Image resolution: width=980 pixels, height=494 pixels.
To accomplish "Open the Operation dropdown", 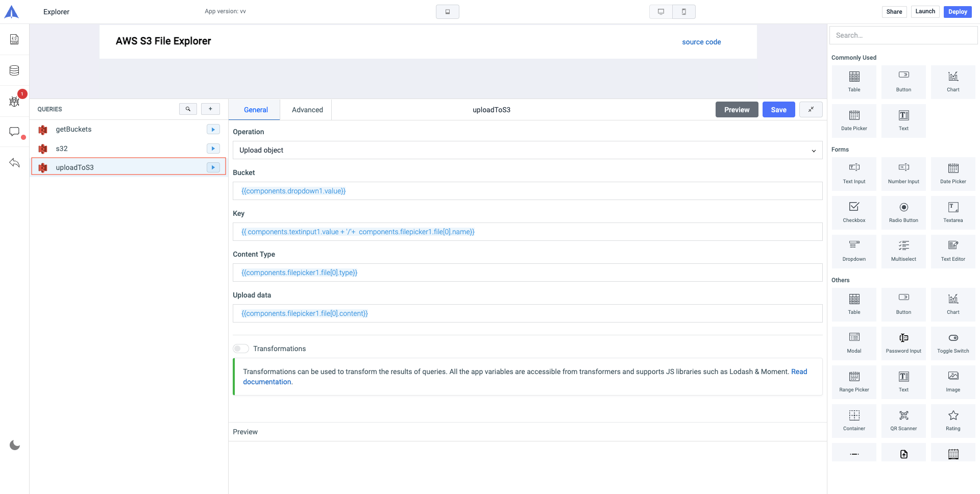I will [x=527, y=150].
